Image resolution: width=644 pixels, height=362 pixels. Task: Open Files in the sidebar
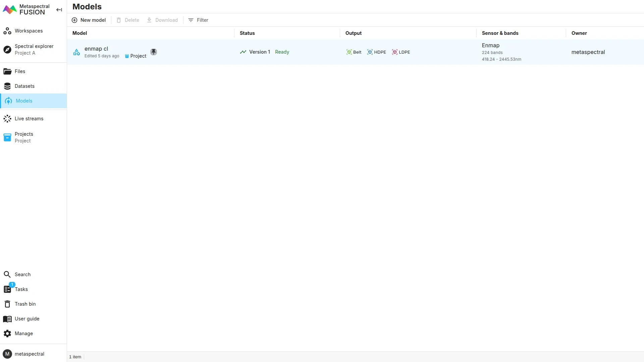[x=20, y=71]
